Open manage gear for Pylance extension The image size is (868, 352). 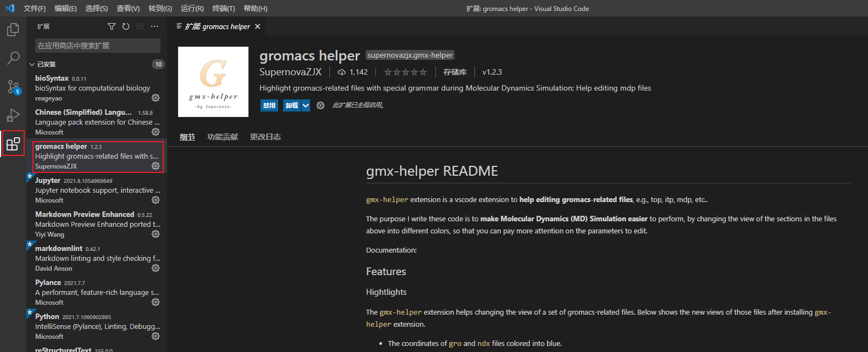tap(156, 302)
